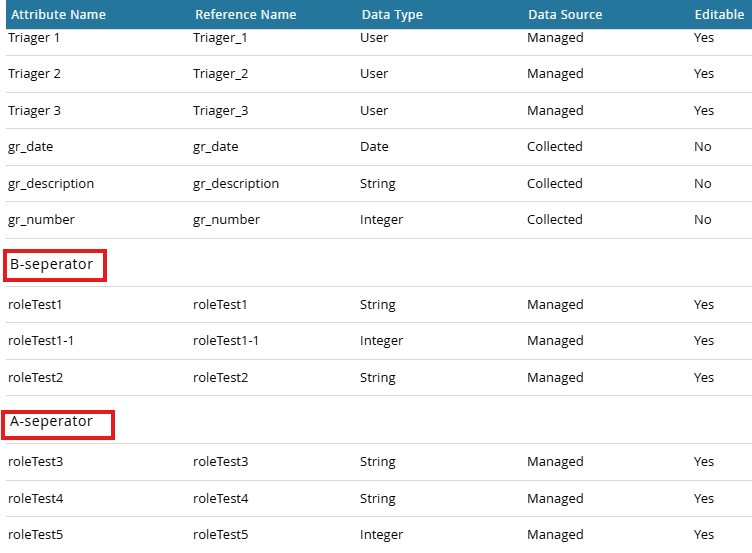752x553 pixels.
Task: Click the gr_description attribute name
Action: [51, 184]
